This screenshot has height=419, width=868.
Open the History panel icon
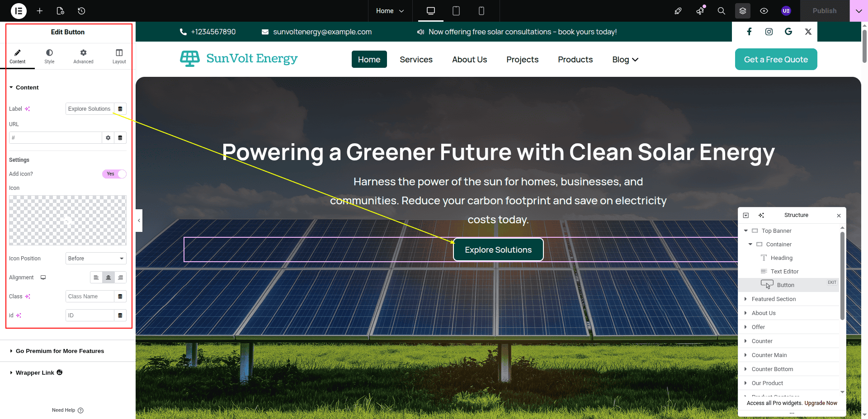pyautogui.click(x=81, y=11)
